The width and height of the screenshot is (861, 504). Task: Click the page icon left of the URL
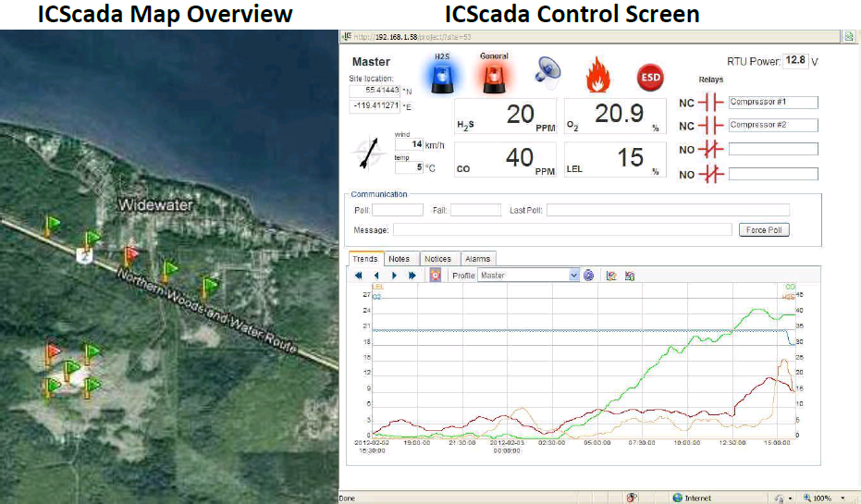(347, 37)
